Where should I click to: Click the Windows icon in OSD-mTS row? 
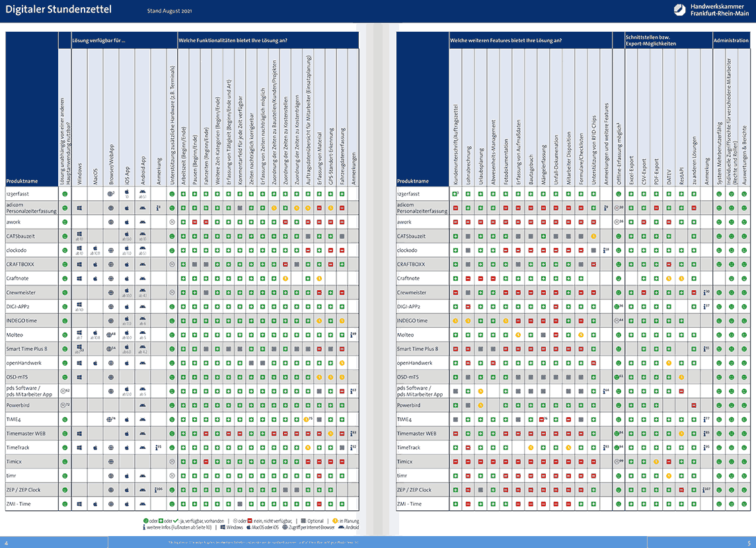[x=79, y=377]
